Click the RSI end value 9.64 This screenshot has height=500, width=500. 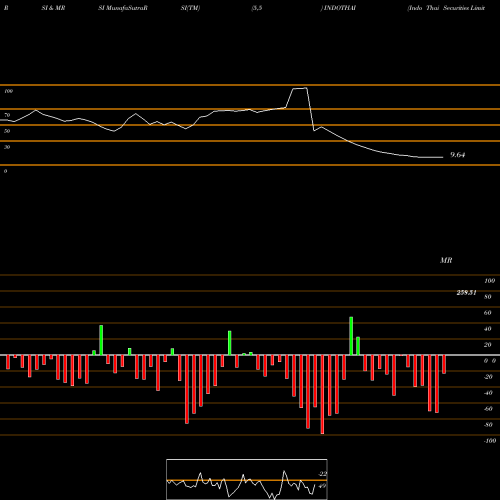(457, 155)
